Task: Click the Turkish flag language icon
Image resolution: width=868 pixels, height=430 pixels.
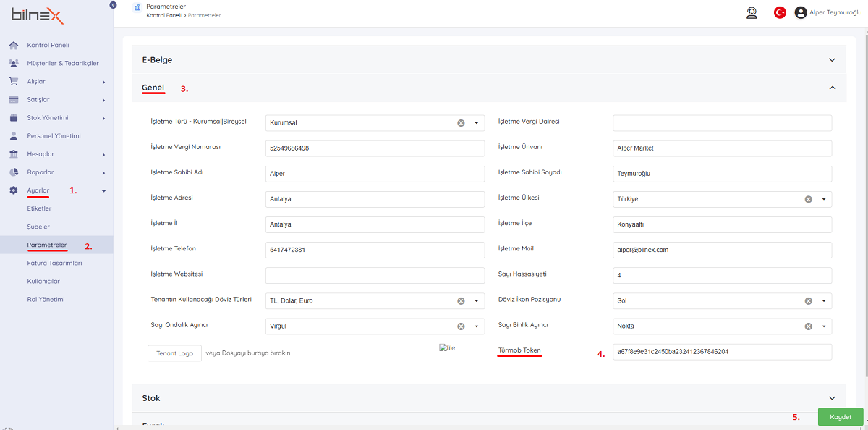Action: click(x=780, y=12)
